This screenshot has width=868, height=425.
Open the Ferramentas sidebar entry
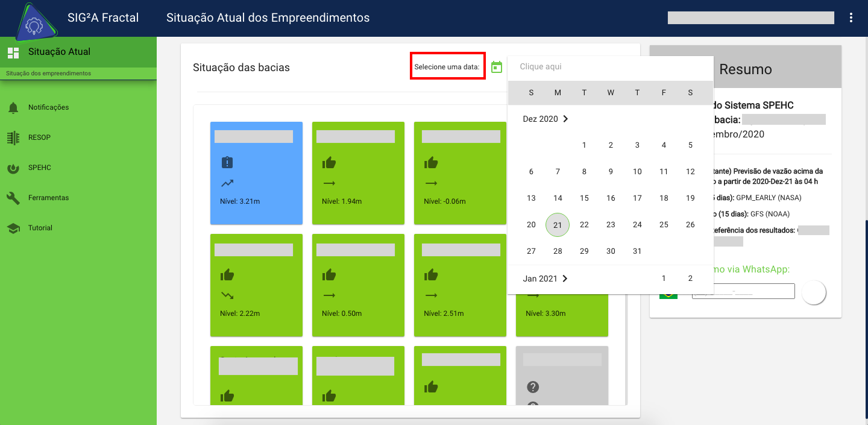[78, 198]
